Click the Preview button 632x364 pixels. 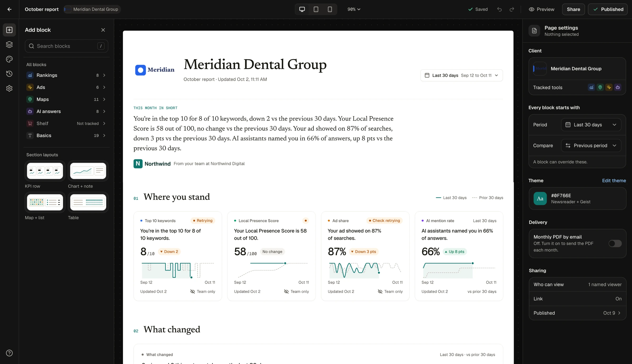click(541, 9)
